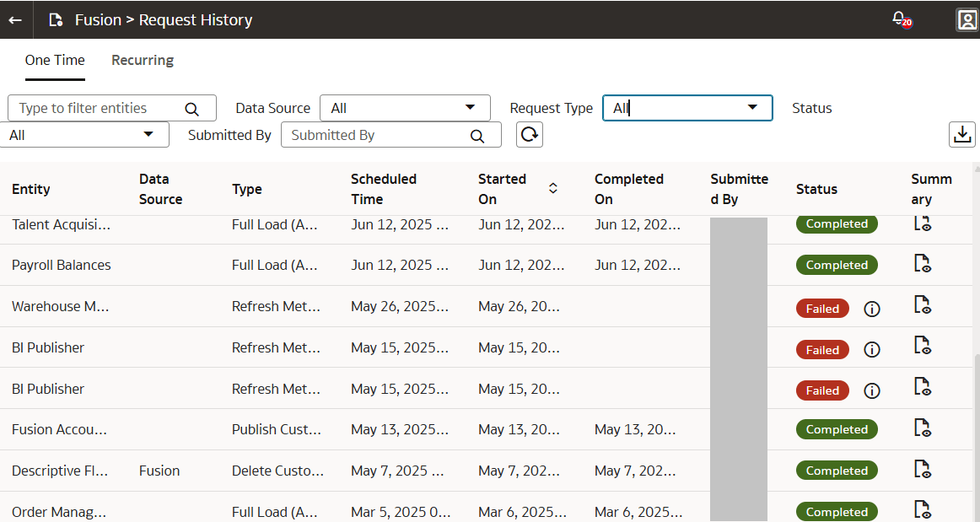Click the download request history icon
The image size is (980, 522).
pos(961,134)
